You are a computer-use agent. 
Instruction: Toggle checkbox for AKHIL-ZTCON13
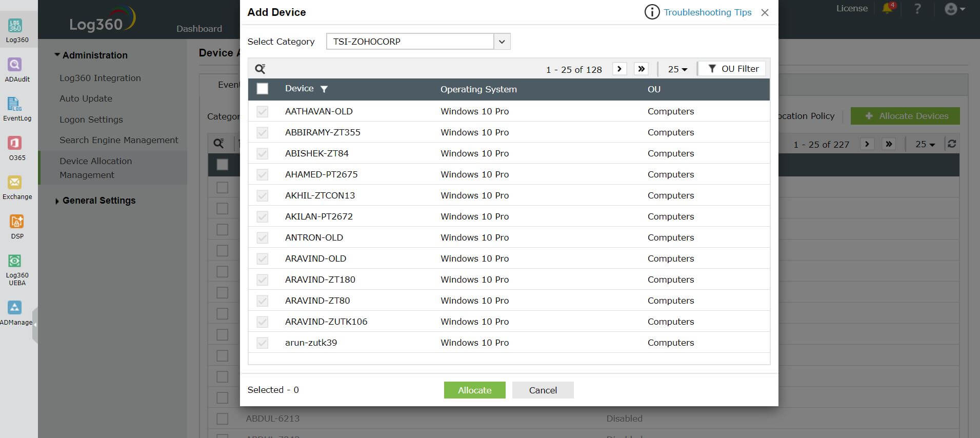click(x=262, y=195)
